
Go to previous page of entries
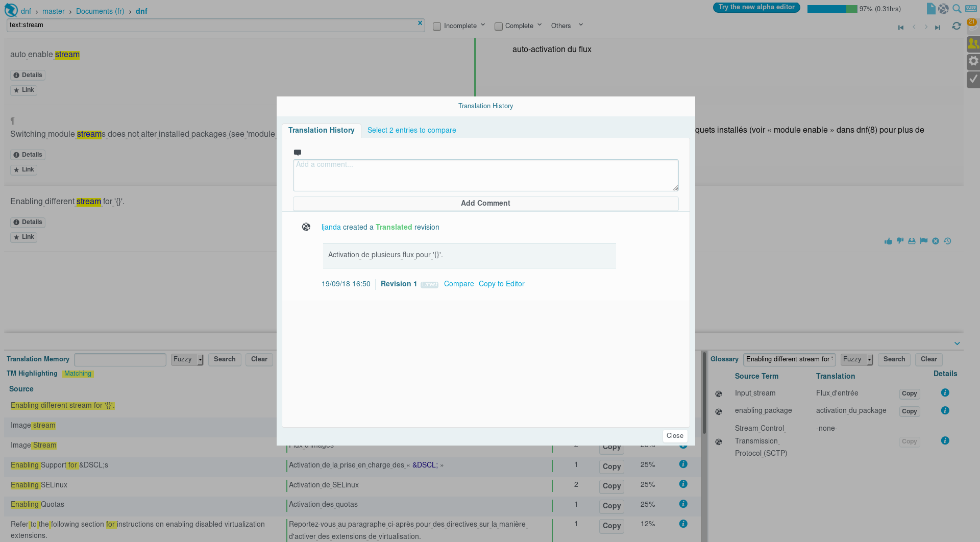pyautogui.click(x=914, y=27)
